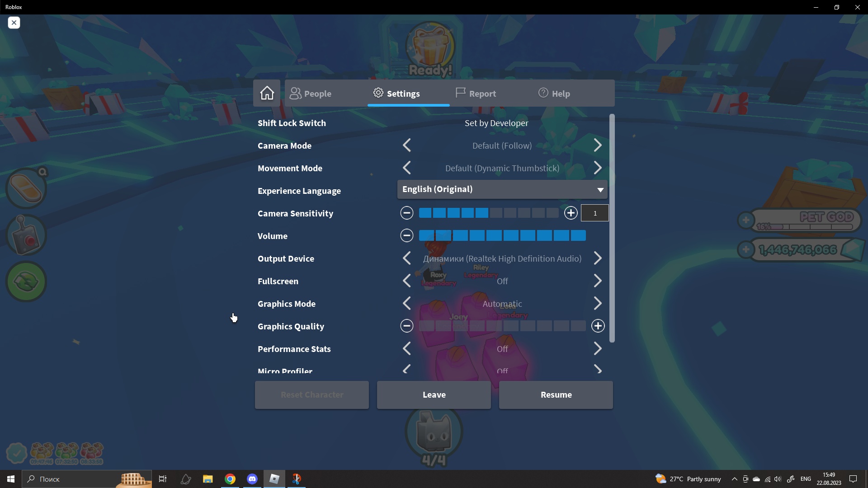Click the volume decrease icon
This screenshot has width=868, height=488.
(x=406, y=235)
